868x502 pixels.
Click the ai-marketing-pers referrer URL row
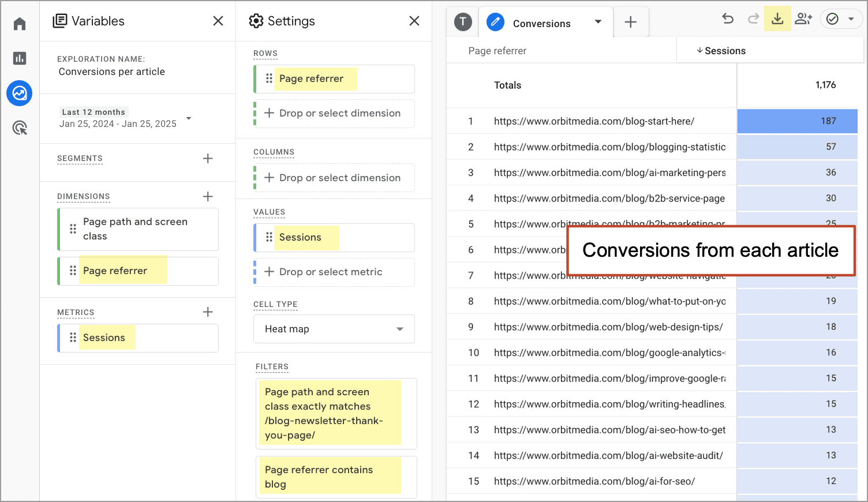(x=609, y=173)
